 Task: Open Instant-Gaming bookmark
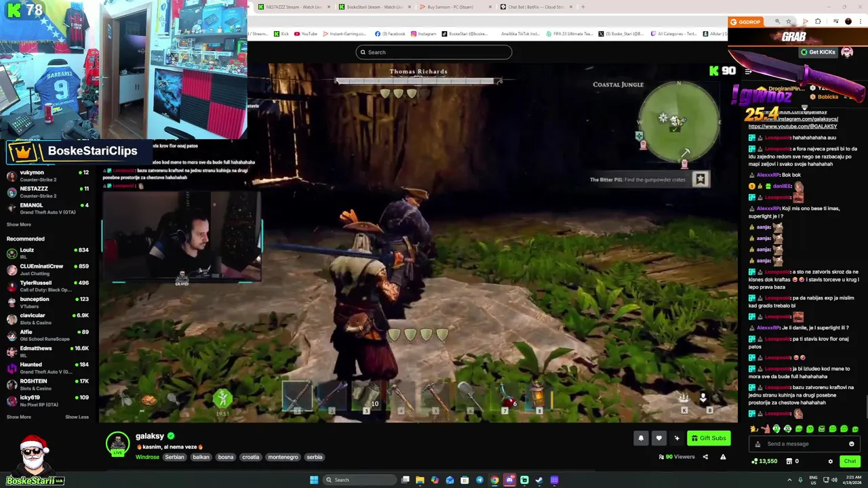(x=344, y=34)
